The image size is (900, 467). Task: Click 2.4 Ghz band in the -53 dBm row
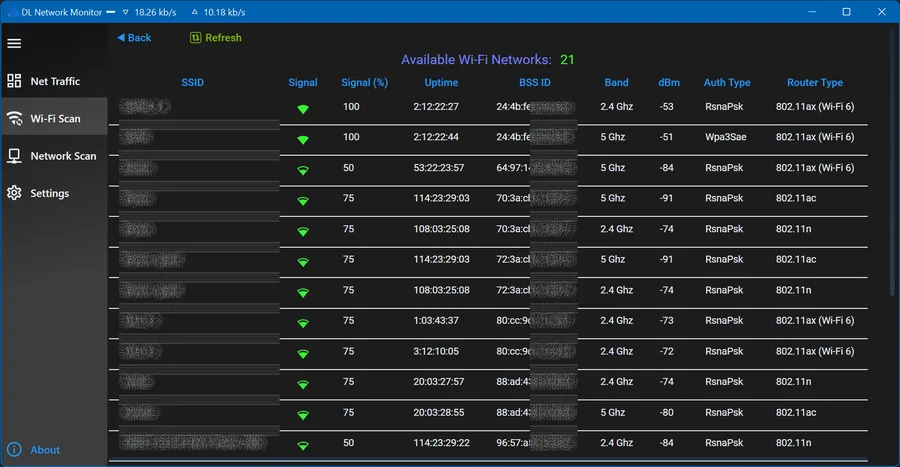tap(616, 106)
